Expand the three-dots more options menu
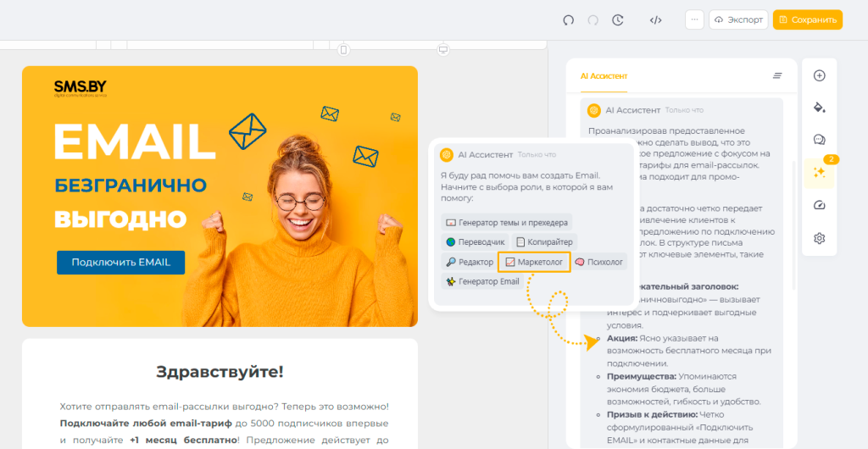 (x=694, y=19)
